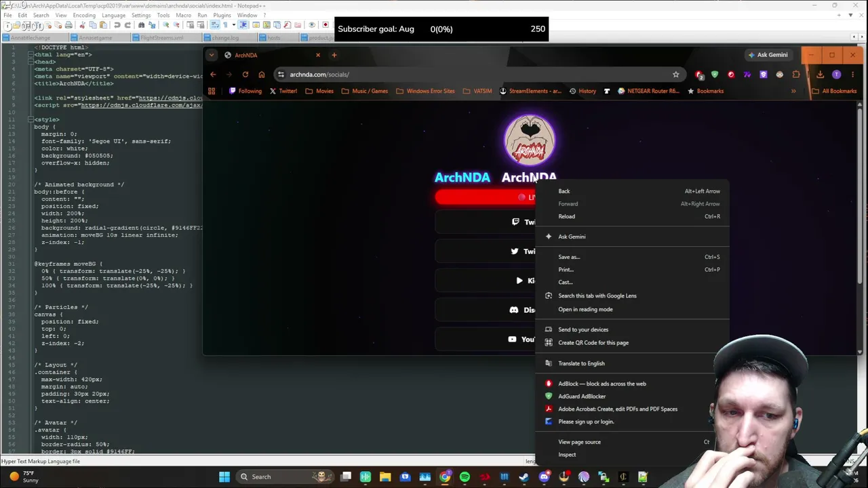Select Create QR Code for this page
This screenshot has width=868, height=488.
click(x=632, y=342)
